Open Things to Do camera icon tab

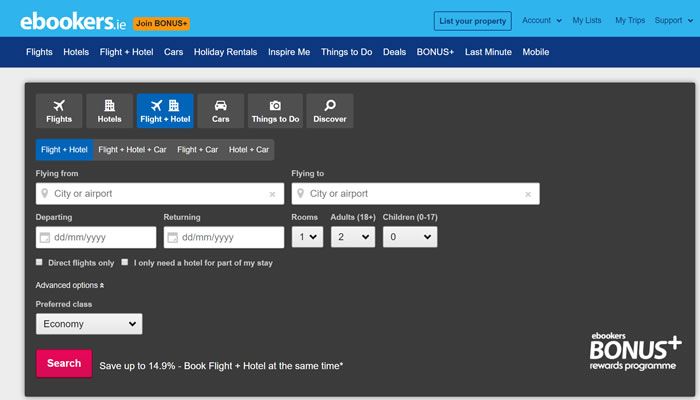click(x=275, y=111)
